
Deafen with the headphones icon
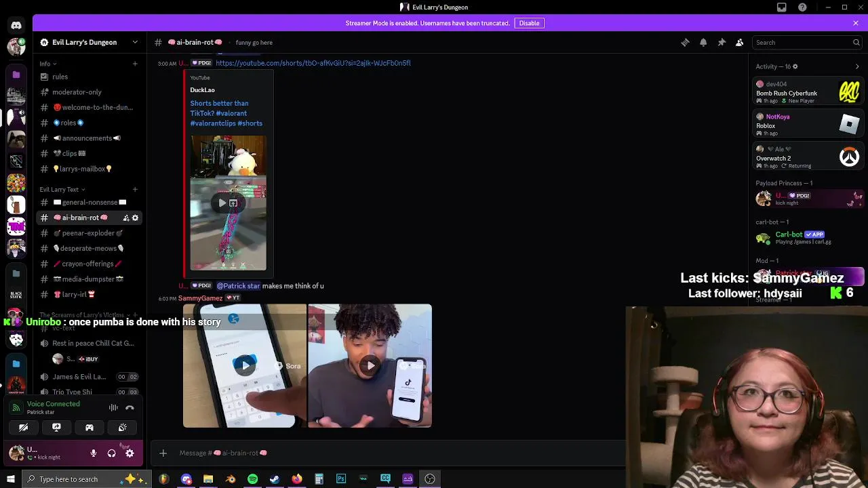(111, 453)
